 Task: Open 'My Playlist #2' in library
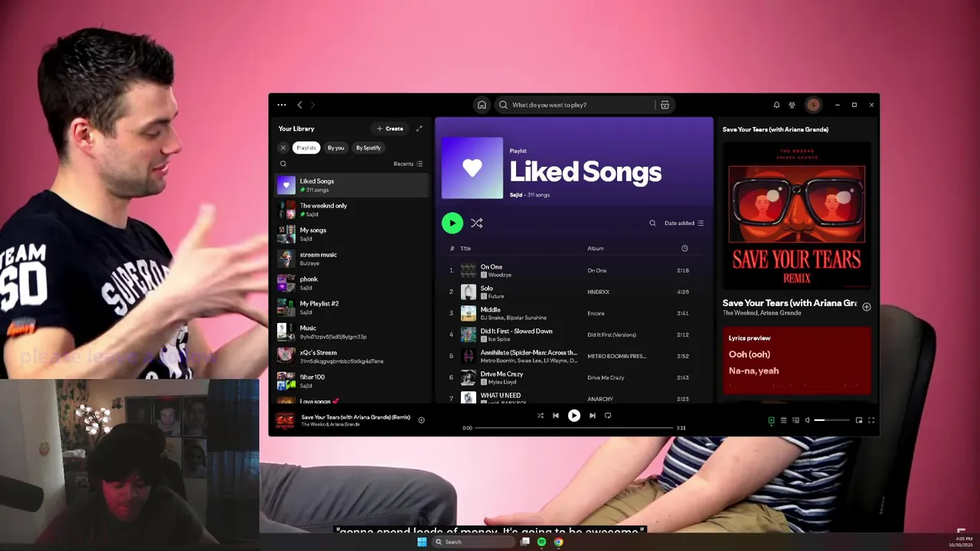pyautogui.click(x=352, y=308)
